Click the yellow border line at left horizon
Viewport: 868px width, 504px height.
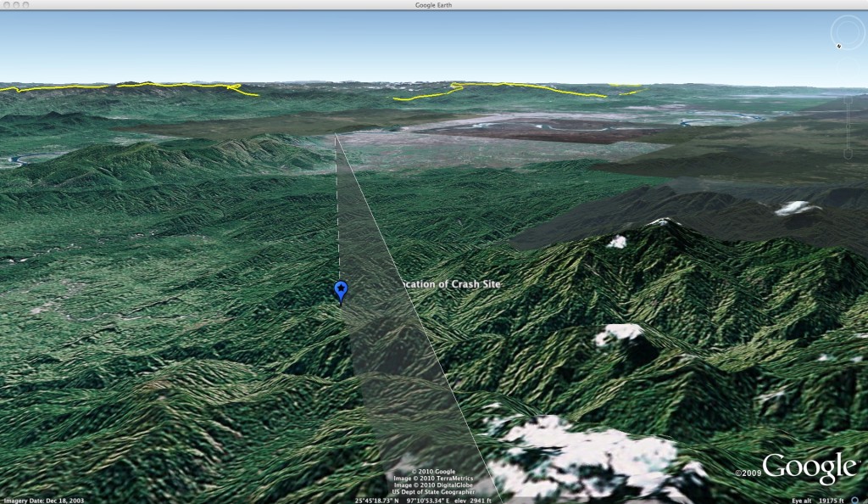tap(127, 86)
